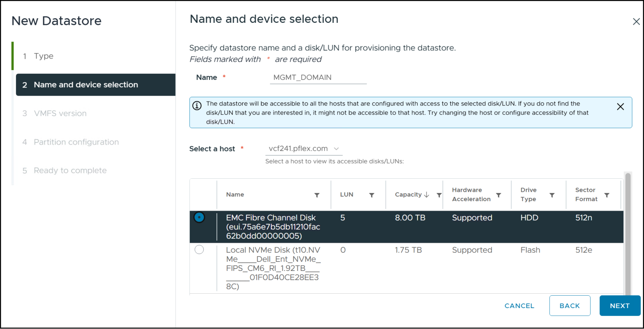644x329 pixels.
Task: Open the Drive Type filter icon
Action: 552,195
